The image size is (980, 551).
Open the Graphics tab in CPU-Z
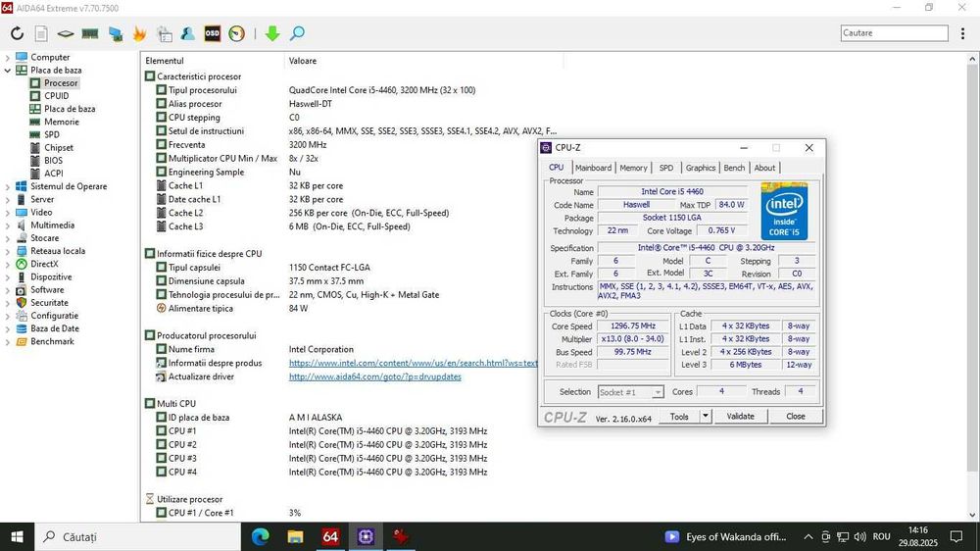point(700,168)
